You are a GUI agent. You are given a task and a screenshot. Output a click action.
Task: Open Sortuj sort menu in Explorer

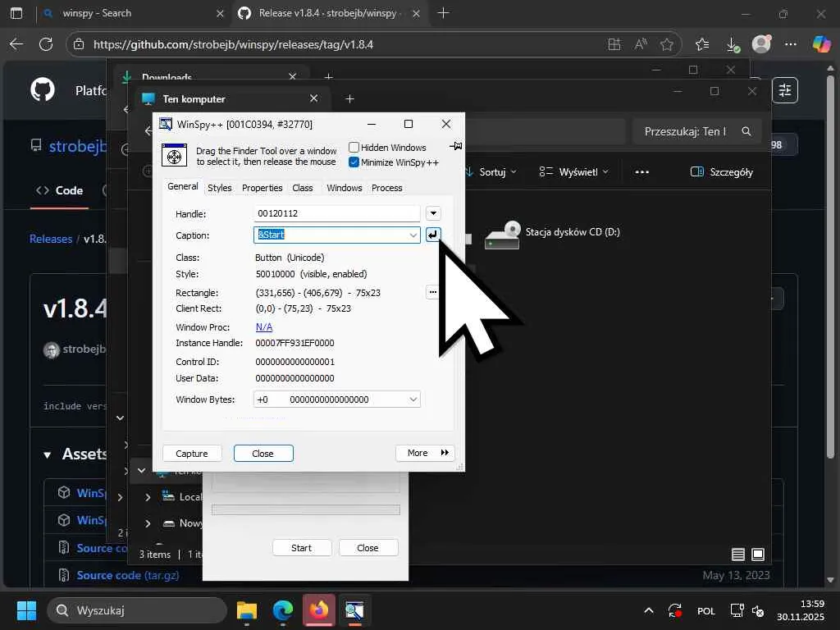491,172
